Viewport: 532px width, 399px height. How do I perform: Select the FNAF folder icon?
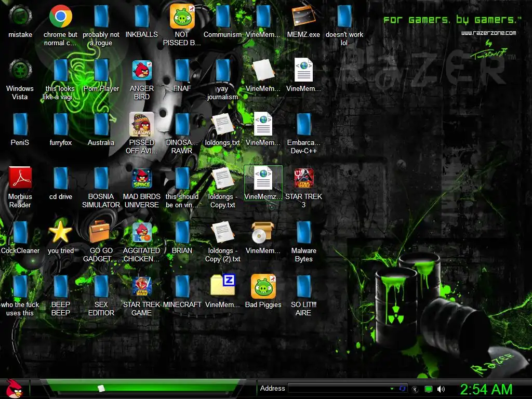pos(182,70)
